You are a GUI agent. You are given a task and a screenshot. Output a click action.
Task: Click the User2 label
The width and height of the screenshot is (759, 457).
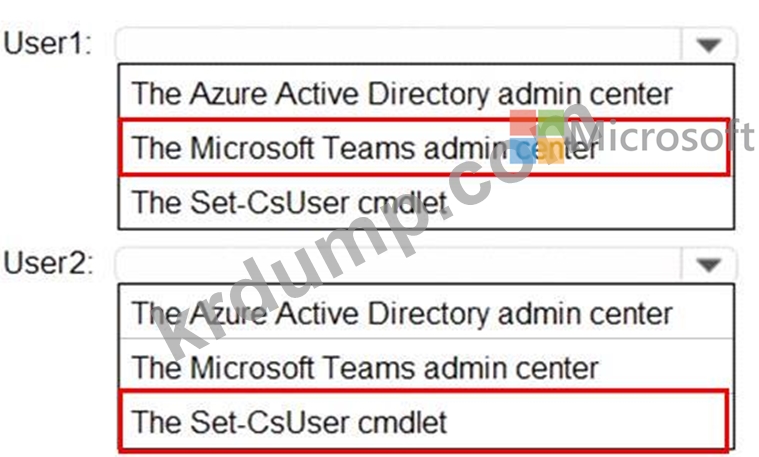[47, 265]
